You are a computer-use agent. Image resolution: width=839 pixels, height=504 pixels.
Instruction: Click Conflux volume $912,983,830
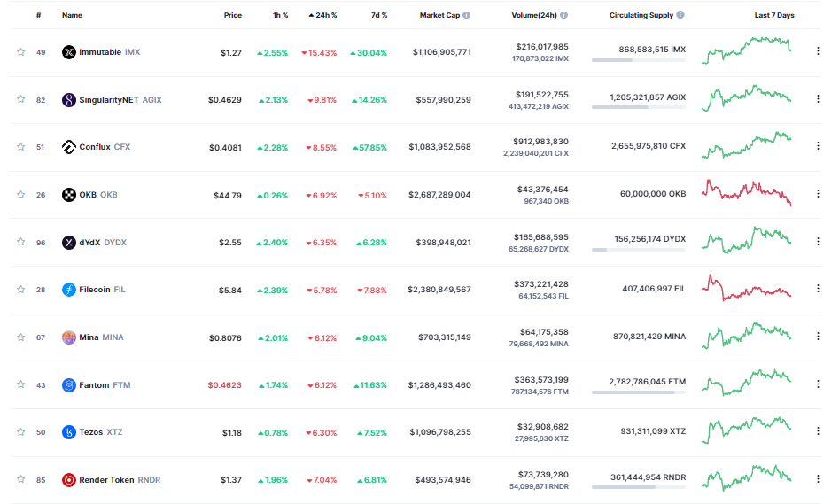tap(540, 142)
